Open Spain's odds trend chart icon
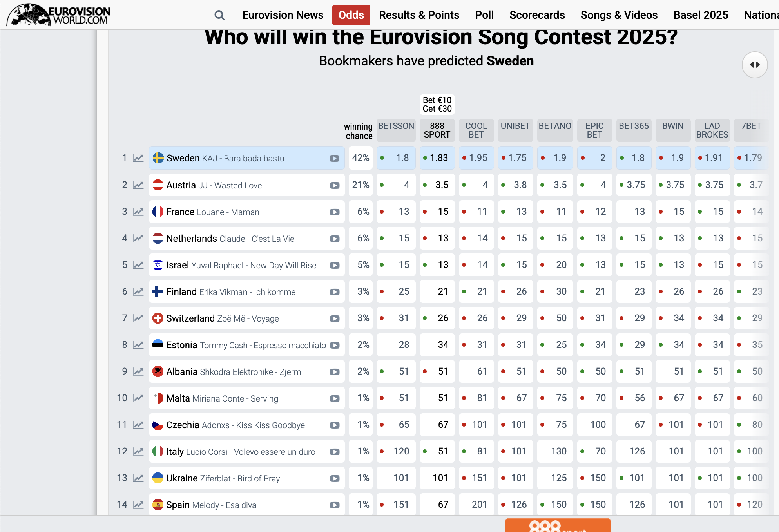The image size is (779, 532). (138, 505)
